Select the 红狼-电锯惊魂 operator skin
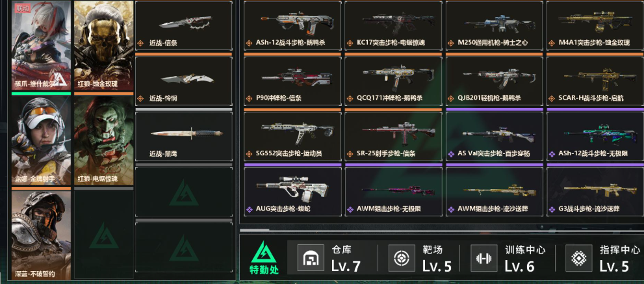The image size is (644, 284). [x=103, y=141]
